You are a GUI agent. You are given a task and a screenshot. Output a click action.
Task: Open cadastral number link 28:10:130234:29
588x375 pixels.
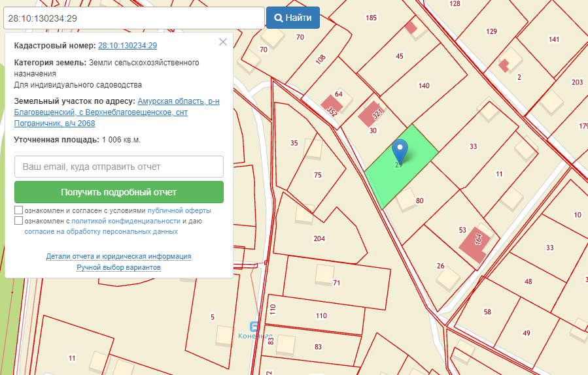tap(127, 46)
